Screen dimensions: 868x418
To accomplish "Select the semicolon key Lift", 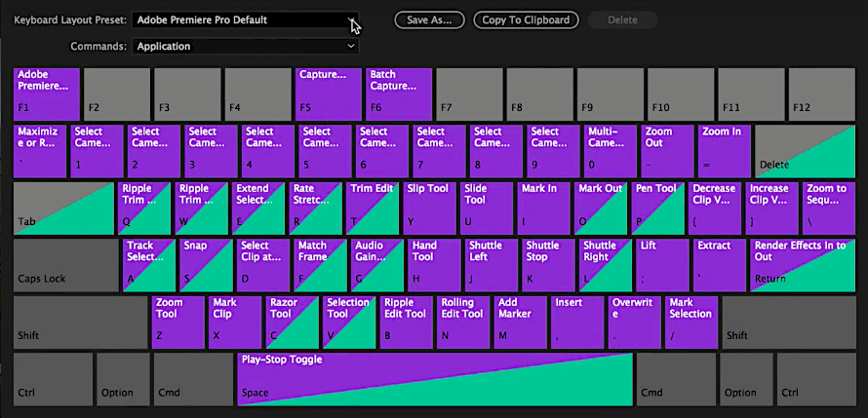I will point(662,265).
